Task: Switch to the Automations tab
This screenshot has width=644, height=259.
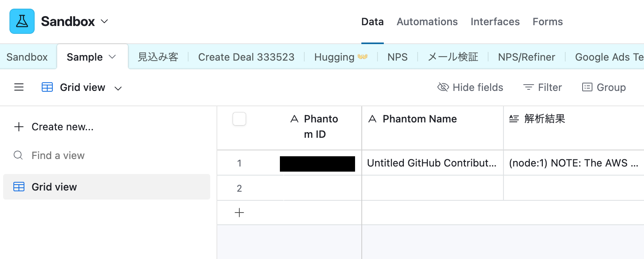Action: pyautogui.click(x=427, y=22)
